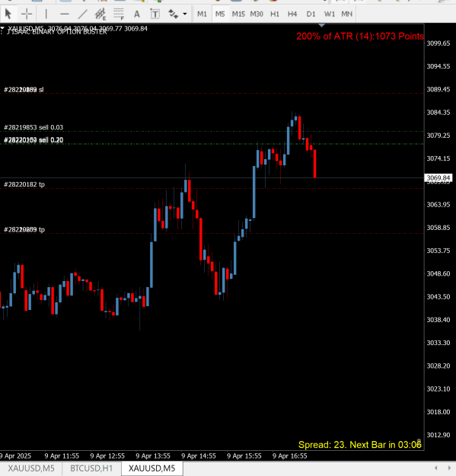Choose the Fibonacci retracement tool
This screenshot has height=476, width=456.
pos(119,14)
